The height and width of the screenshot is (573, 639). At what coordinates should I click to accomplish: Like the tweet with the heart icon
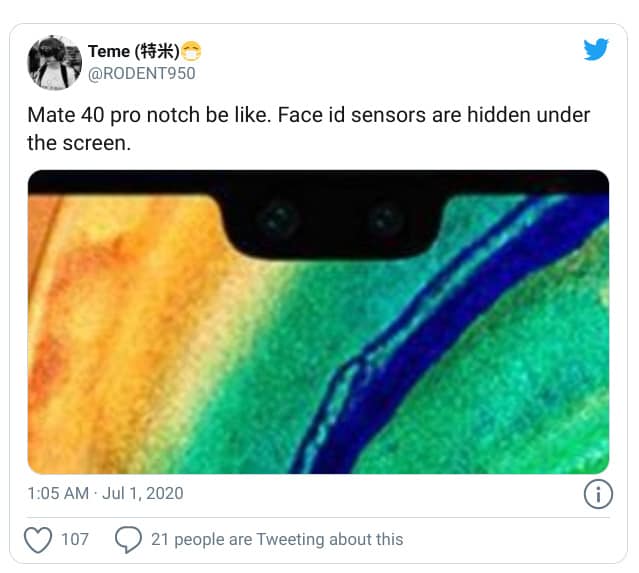coord(38,540)
